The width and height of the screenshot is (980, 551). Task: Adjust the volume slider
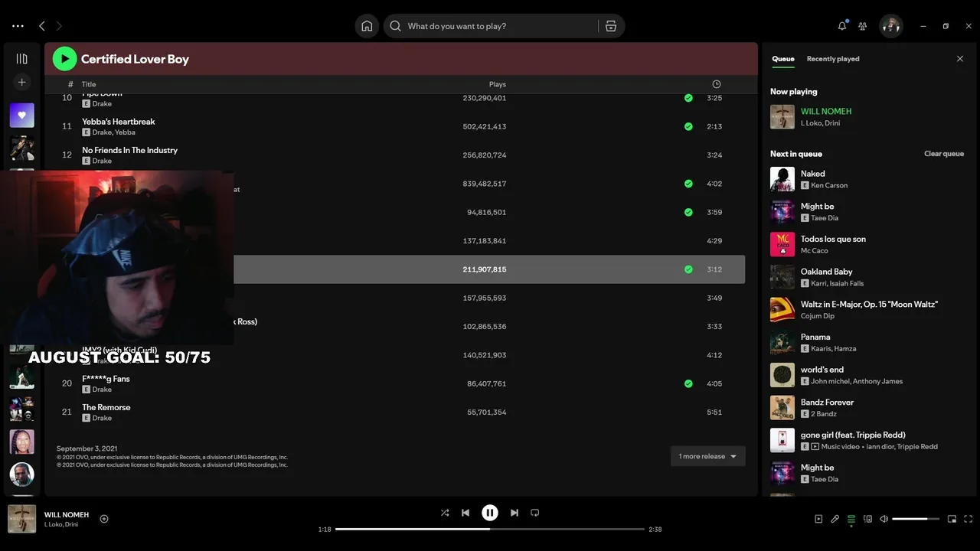click(x=915, y=519)
